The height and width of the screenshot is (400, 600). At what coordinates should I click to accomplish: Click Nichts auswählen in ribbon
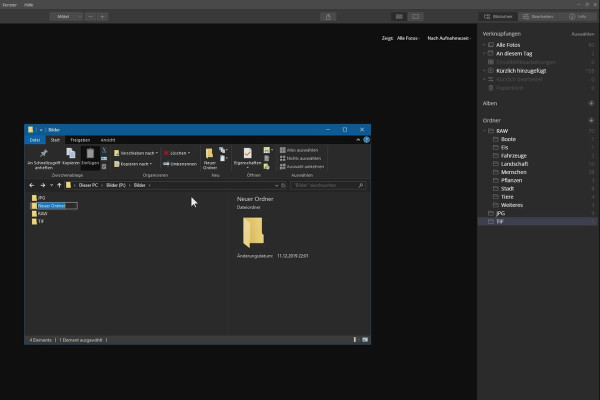(300, 158)
